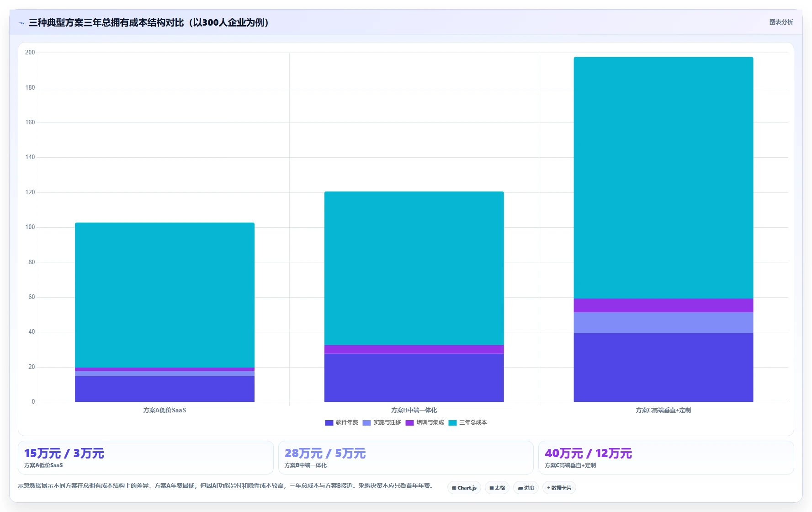Hide the 培训与集成 legend series
This screenshot has height=512, width=812.
425,423
